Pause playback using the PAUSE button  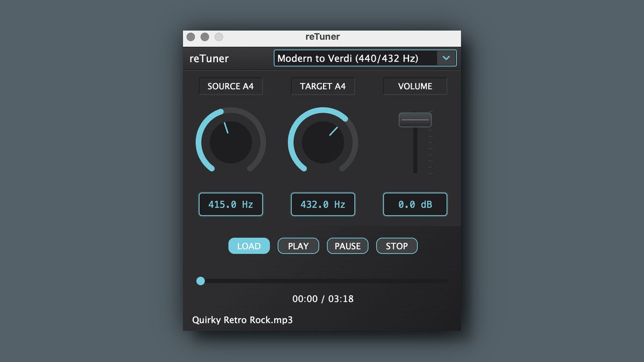[x=348, y=246]
